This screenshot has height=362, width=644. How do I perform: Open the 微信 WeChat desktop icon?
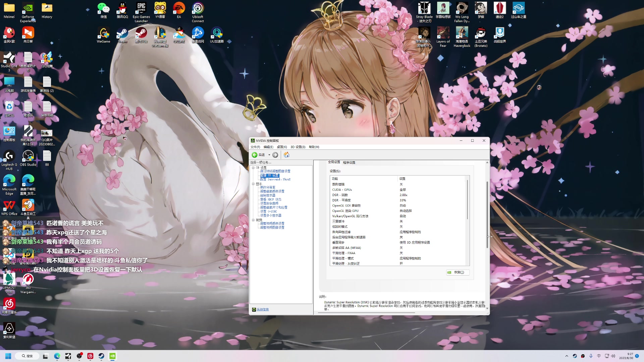(103, 10)
